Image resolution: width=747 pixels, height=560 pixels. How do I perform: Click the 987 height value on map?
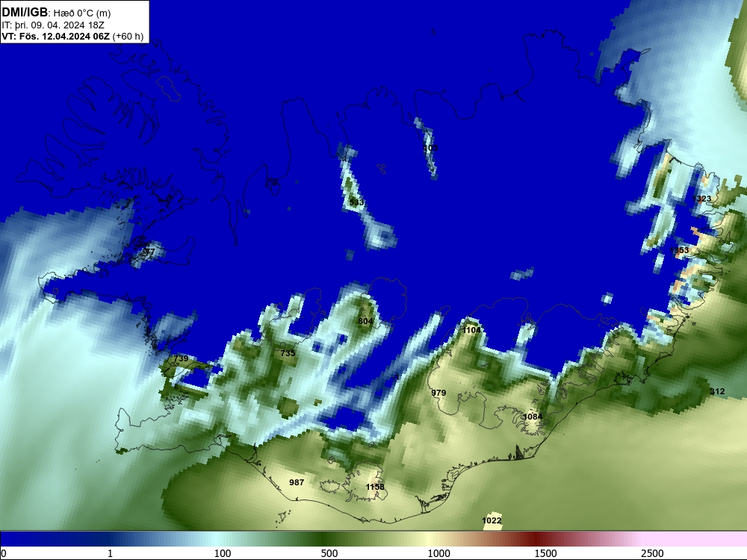[297, 482]
